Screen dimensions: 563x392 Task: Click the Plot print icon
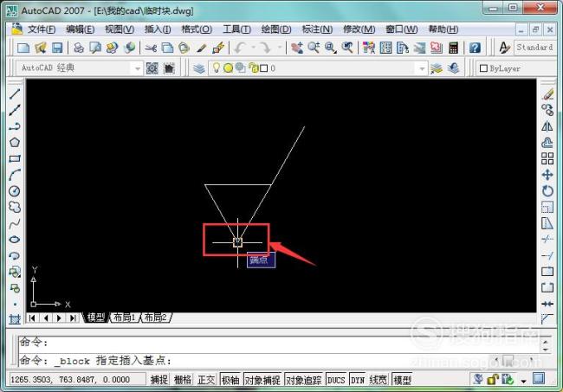point(79,48)
